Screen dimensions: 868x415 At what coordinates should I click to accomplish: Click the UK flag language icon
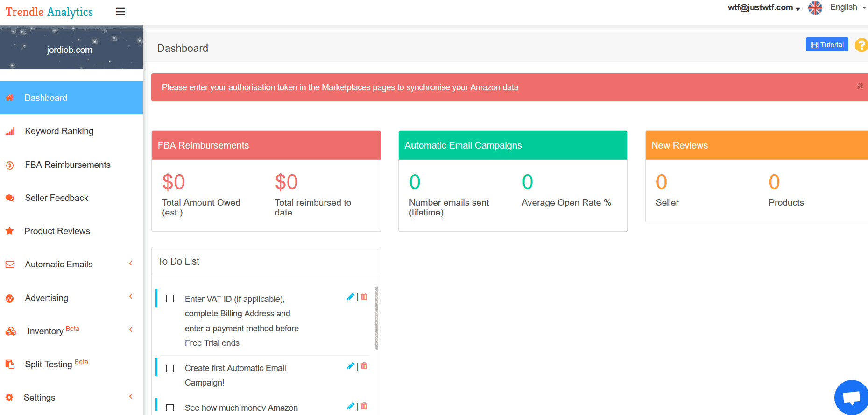click(815, 8)
